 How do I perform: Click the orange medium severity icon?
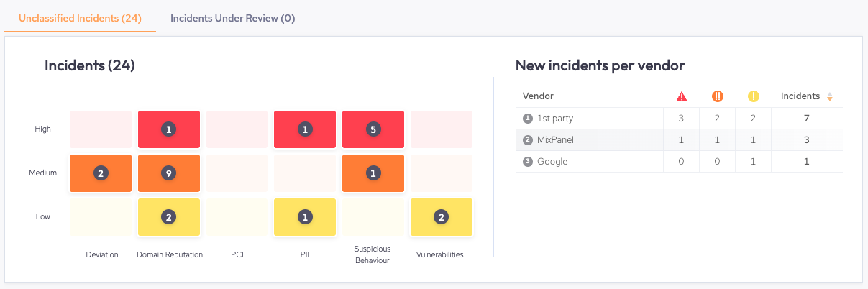[x=717, y=96]
